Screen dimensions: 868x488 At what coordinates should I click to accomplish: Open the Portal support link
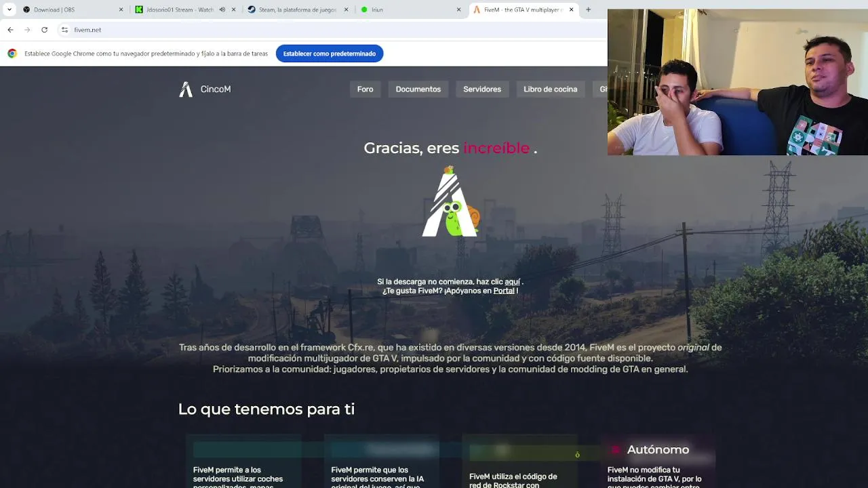[504, 291]
